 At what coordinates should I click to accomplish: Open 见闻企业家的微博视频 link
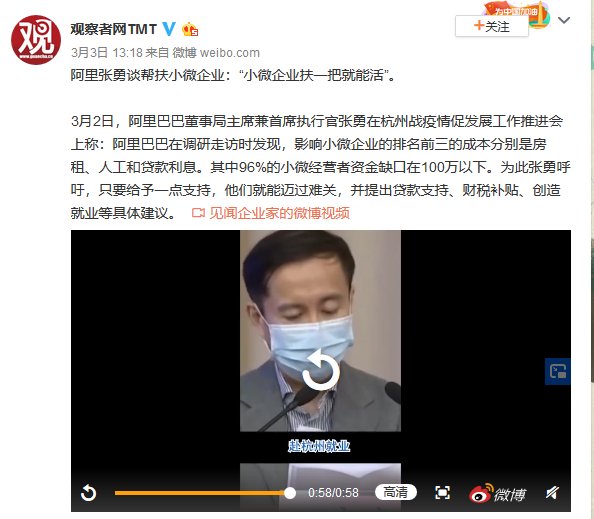279,213
